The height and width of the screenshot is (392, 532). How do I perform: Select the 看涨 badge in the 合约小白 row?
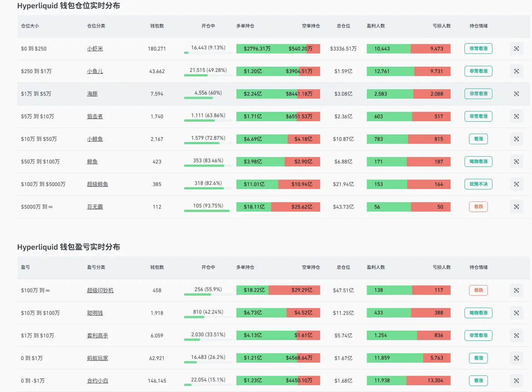(x=478, y=381)
